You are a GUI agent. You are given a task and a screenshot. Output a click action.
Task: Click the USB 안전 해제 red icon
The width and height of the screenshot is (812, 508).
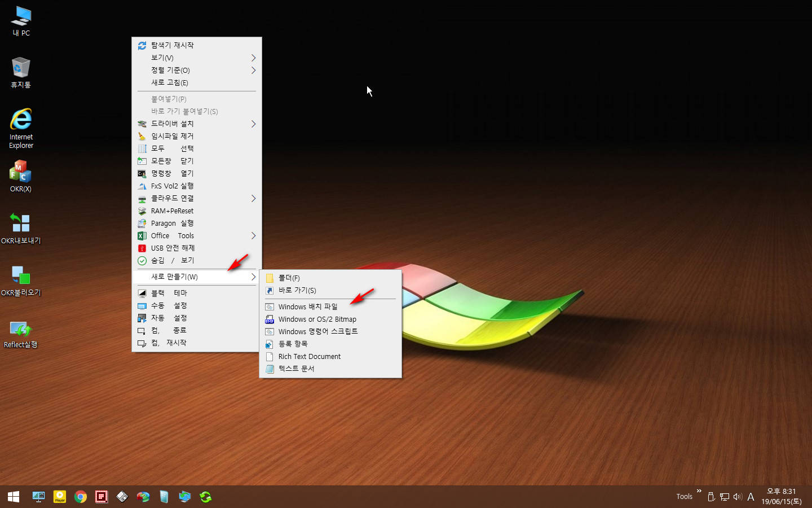pyautogui.click(x=142, y=248)
